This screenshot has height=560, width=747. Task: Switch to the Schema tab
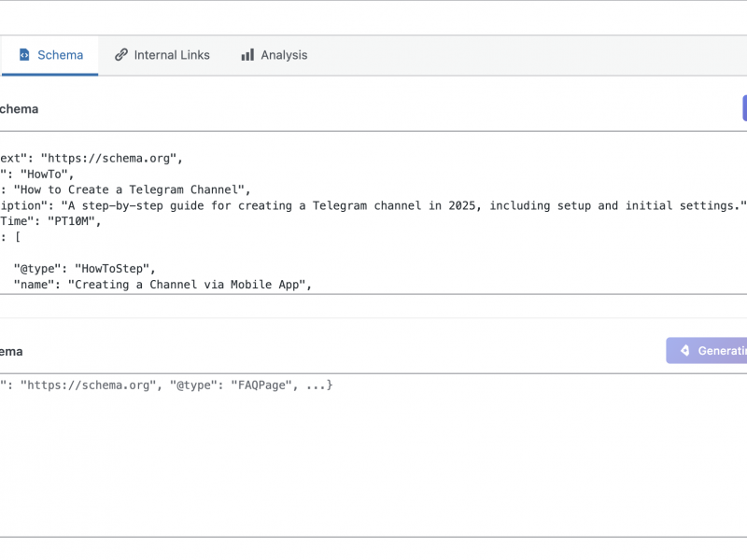pyautogui.click(x=50, y=55)
